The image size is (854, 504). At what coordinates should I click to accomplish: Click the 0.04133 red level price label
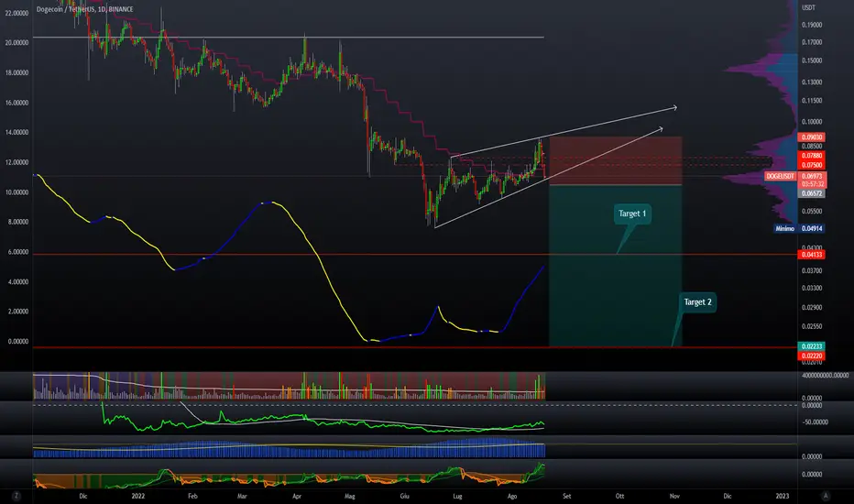[x=812, y=255]
